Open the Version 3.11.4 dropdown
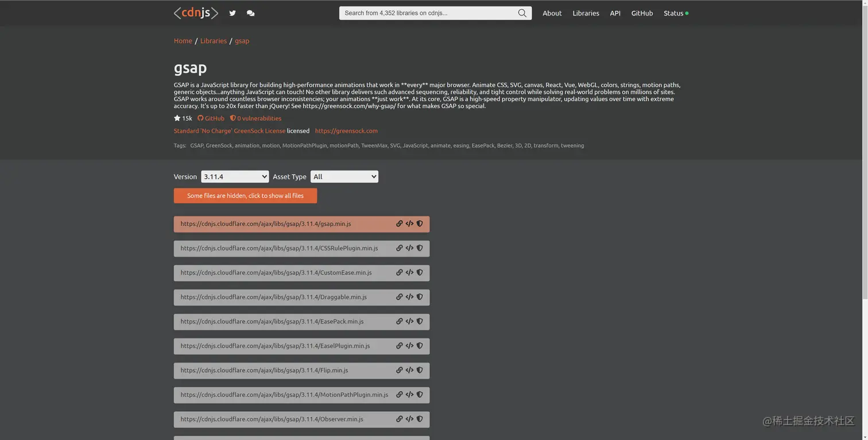Screen dimensions: 868x440 (x=235, y=177)
